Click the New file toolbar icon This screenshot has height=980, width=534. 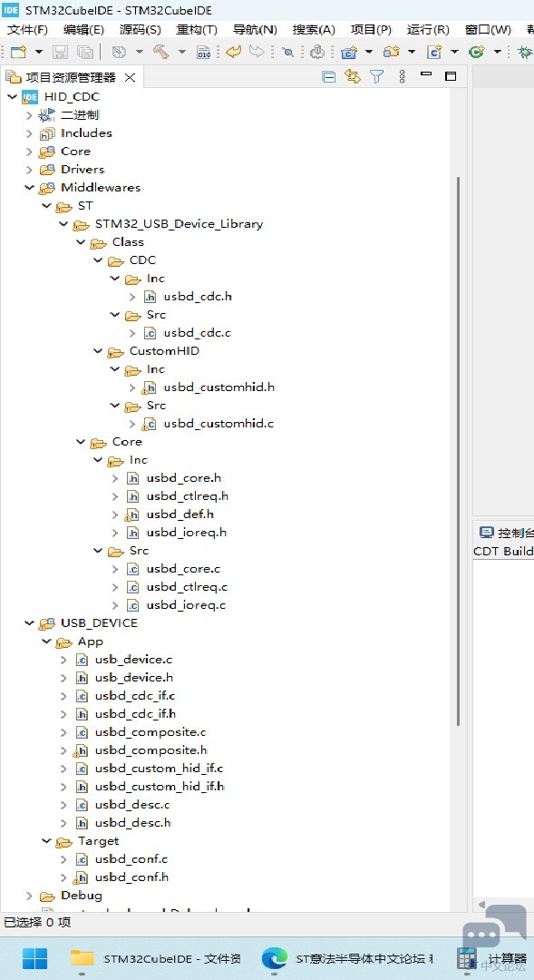[x=18, y=52]
